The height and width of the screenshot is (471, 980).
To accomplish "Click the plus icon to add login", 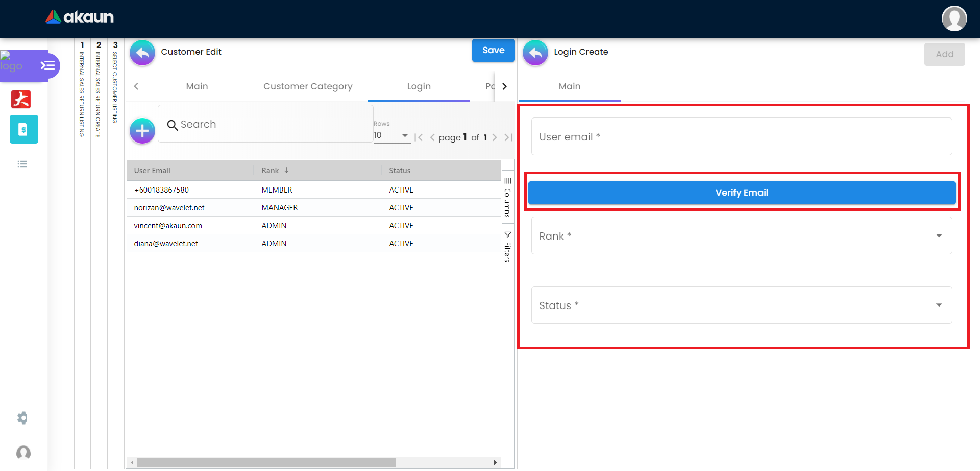I will point(142,131).
